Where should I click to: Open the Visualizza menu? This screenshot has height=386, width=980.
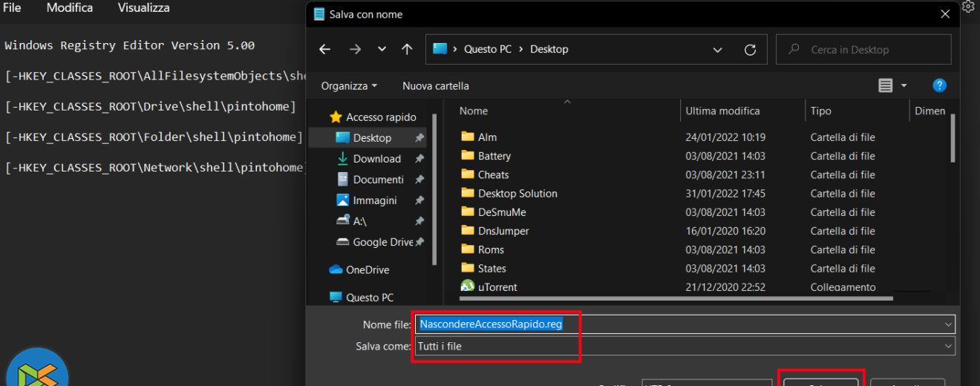(x=143, y=8)
